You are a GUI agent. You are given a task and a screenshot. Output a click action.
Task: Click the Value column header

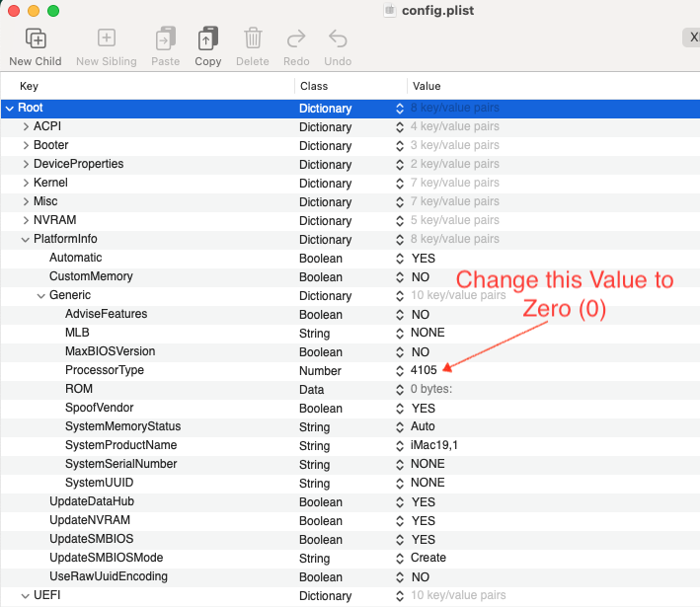click(427, 87)
